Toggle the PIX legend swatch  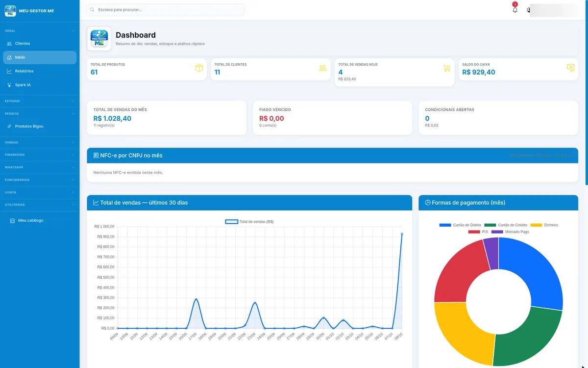[474, 232]
